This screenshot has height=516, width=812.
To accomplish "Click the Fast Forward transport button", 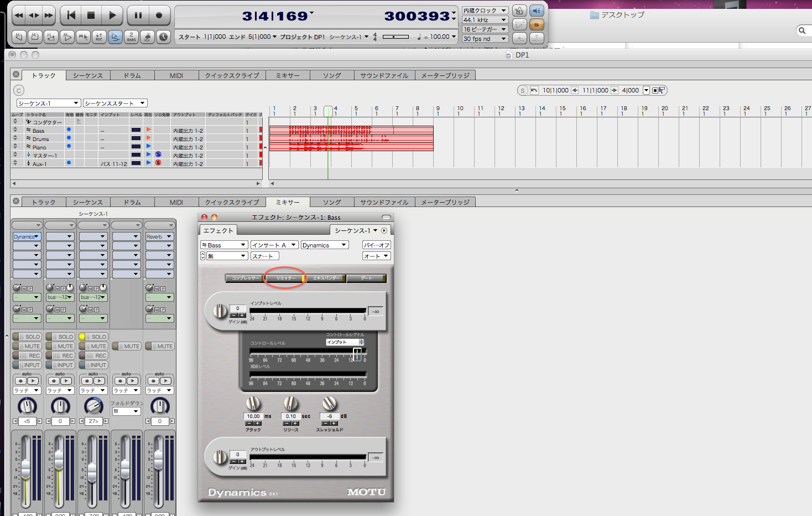I will pos(49,16).
